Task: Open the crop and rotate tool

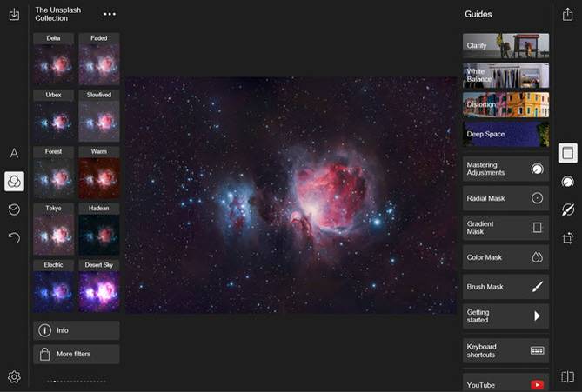Action: [x=567, y=238]
